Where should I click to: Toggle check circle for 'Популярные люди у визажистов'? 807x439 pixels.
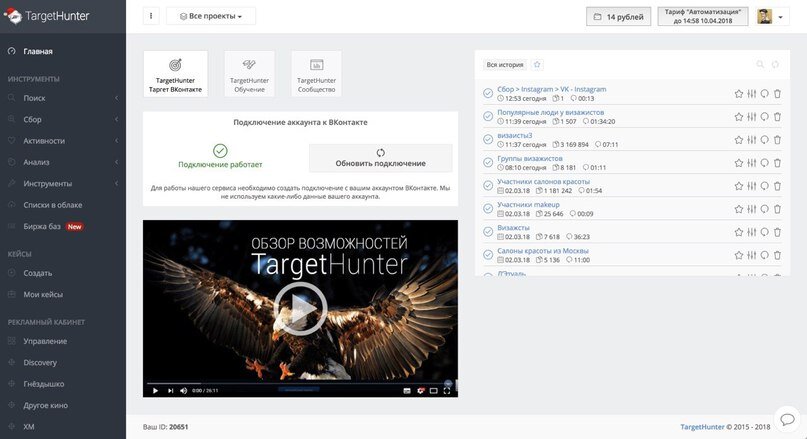pyautogui.click(x=488, y=116)
